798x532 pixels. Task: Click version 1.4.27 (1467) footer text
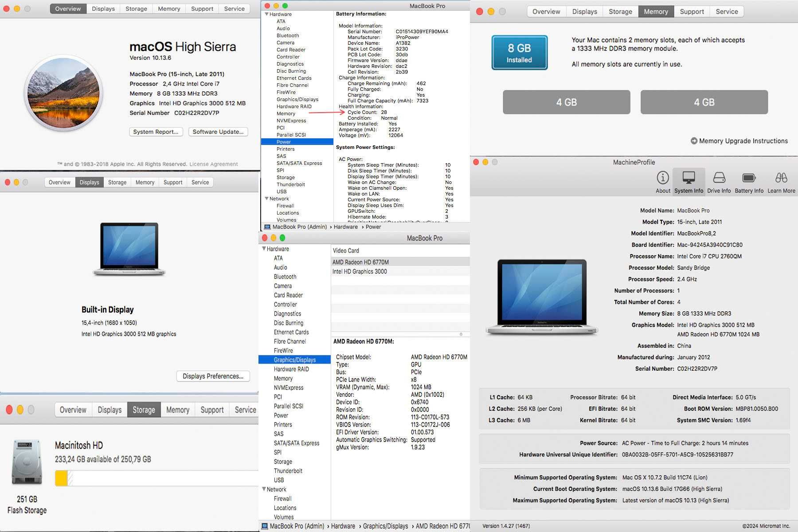coord(506,526)
